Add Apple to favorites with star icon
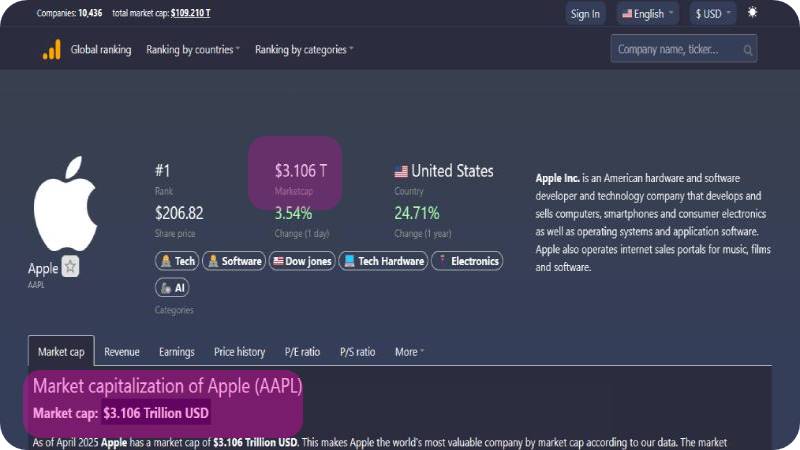 click(70, 266)
